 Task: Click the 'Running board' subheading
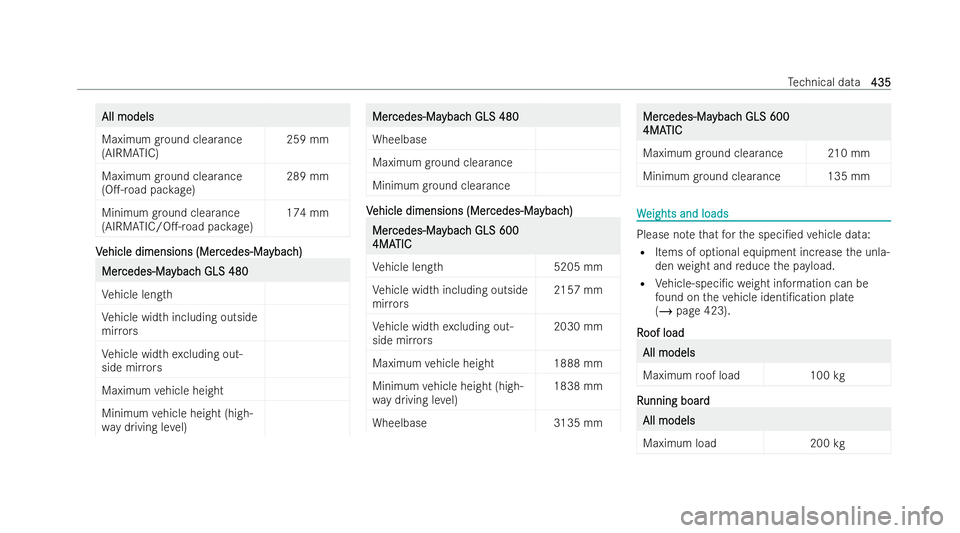point(673,401)
